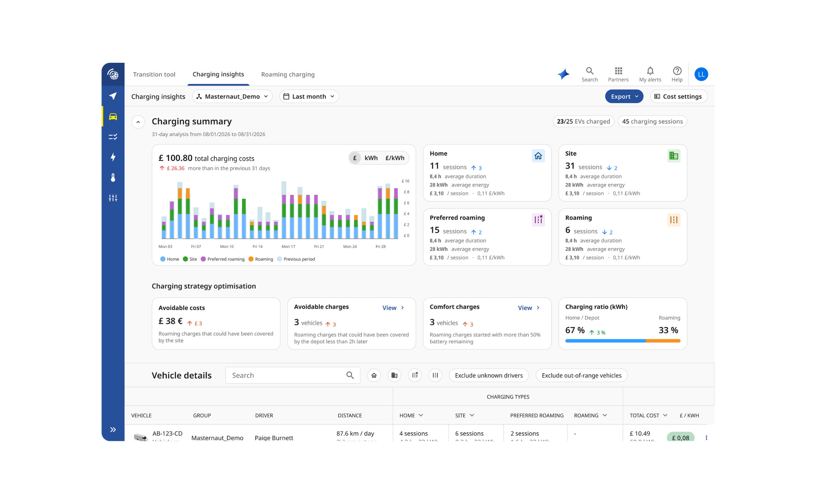This screenshot has height=504, width=816.
Task: Toggle roaming filter in Vehicle details
Action: [x=435, y=375]
